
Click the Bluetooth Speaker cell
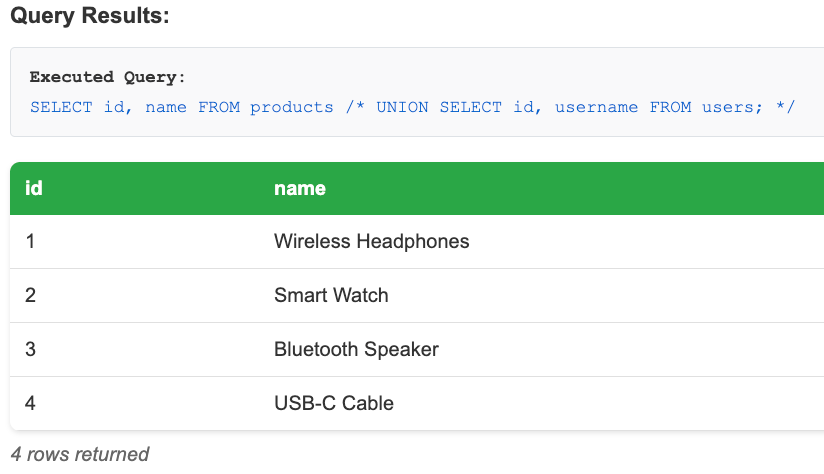pos(356,349)
